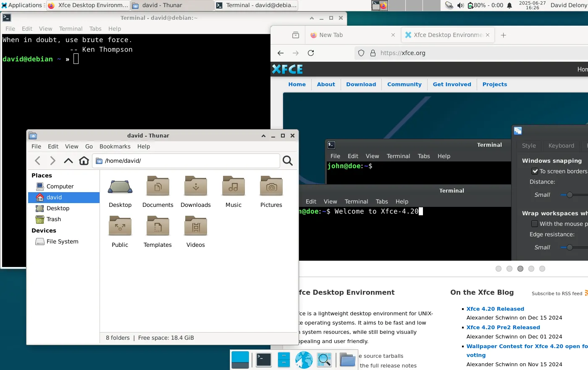Click the Show Desktop dock icon
Screen dimensions: 588x370
click(240, 360)
